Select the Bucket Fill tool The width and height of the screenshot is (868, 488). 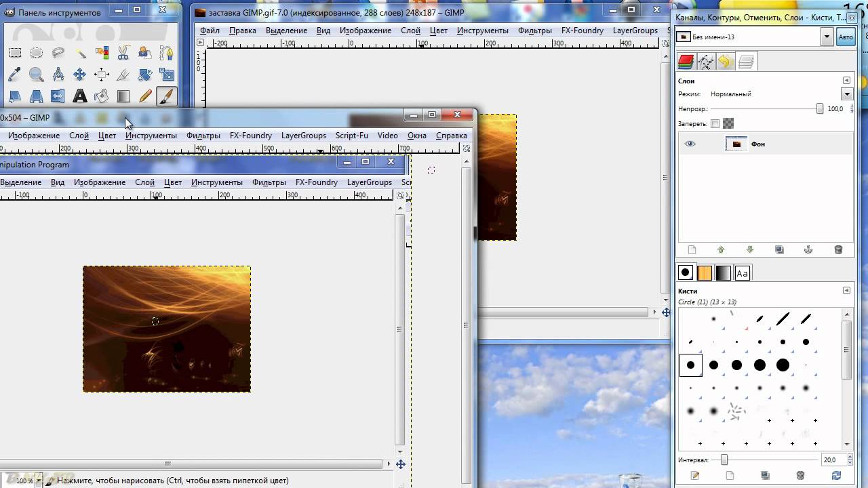click(102, 96)
